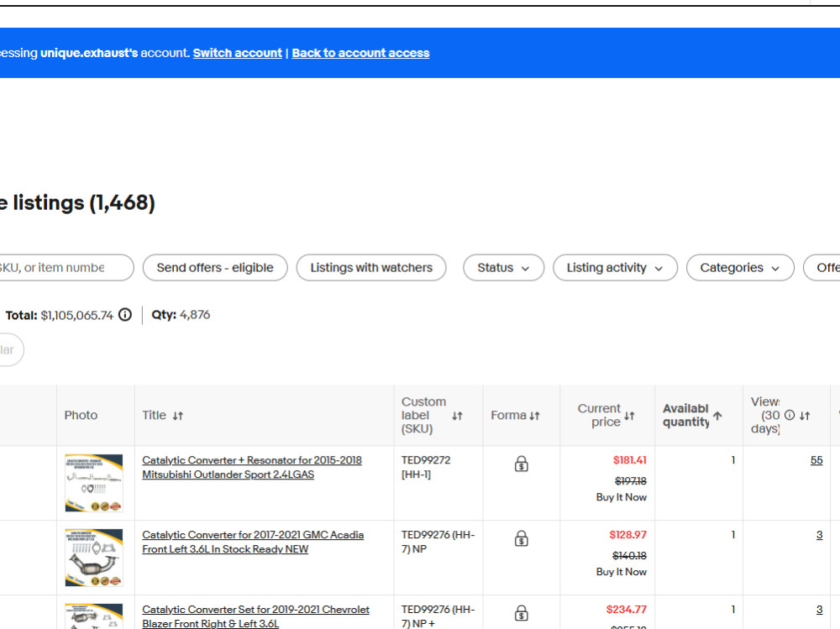Viewport: 840px width, 629px height.
Task: Sort by Current price arrows
Action: (x=629, y=416)
